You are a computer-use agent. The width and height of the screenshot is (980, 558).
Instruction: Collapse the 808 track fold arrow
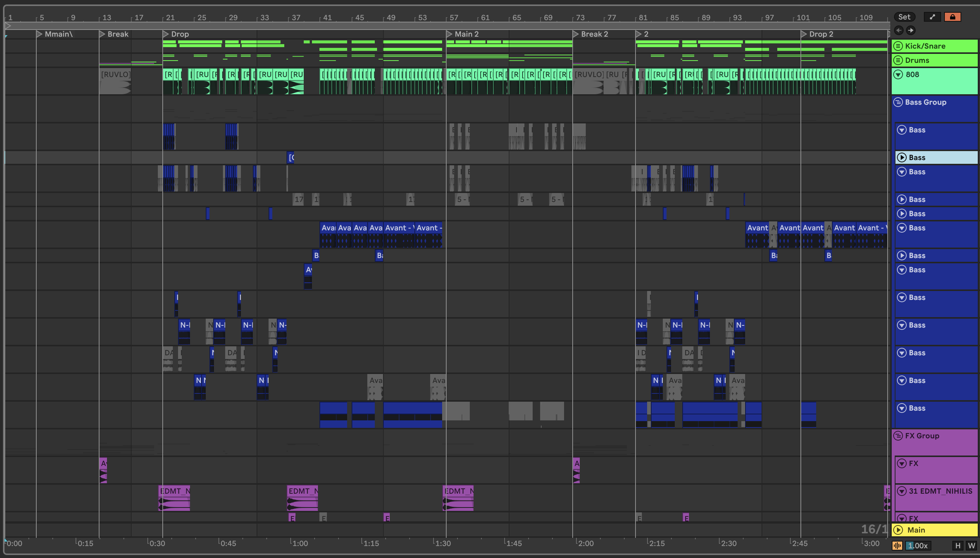coord(898,74)
